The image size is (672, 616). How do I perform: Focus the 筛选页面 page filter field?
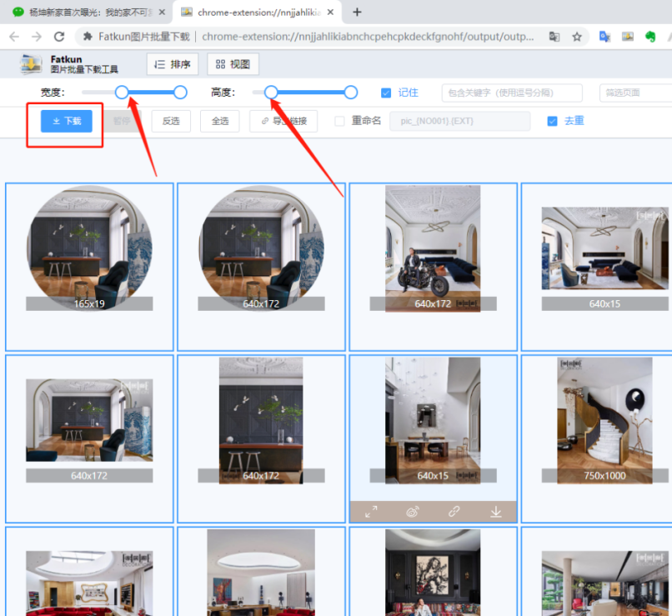tap(635, 93)
